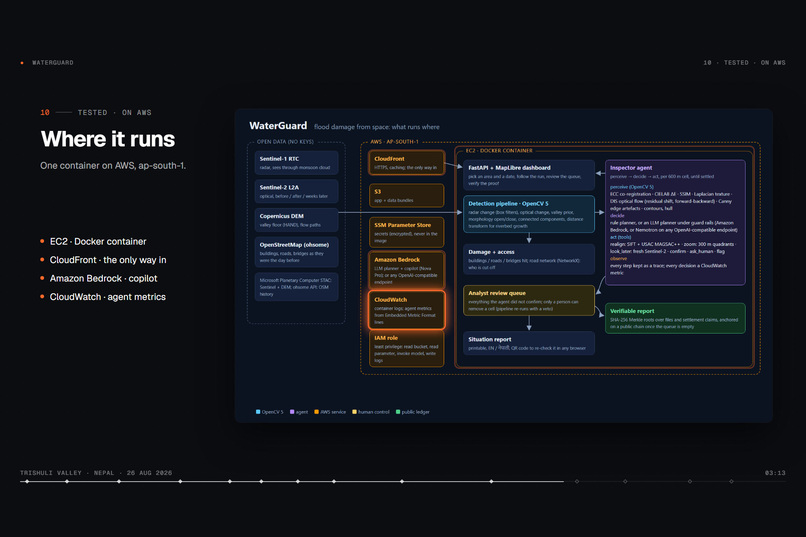Click the 'OPEN DATA (NO KEYS)' group label
Image resolution: width=806 pixels, height=537 pixels.
(285, 142)
